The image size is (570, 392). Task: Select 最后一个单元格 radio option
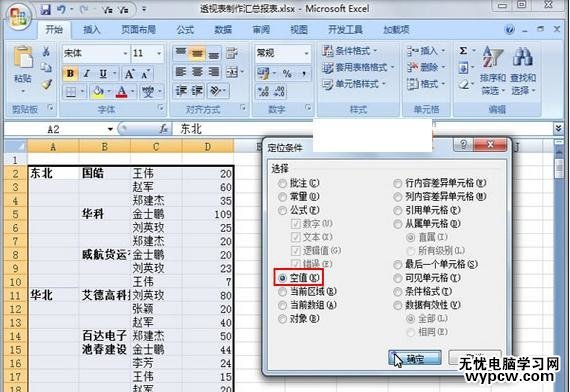[x=398, y=264]
